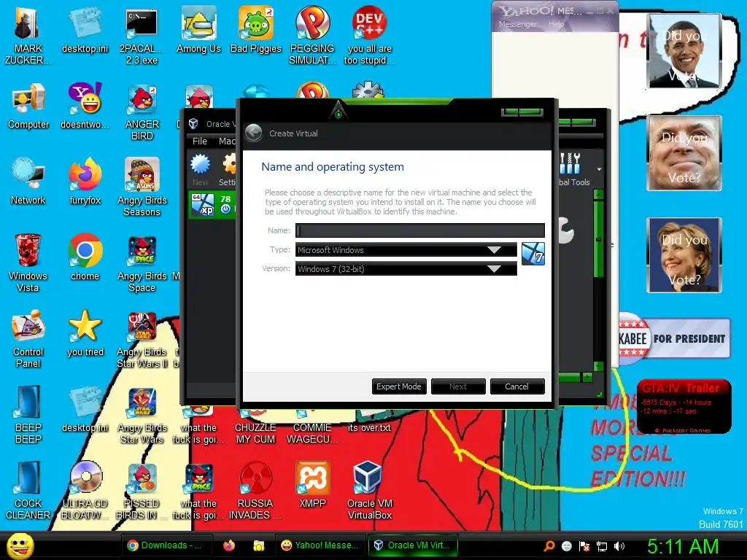747x560 pixels.
Task: Launch furryfox browser icon
Action: point(85,182)
